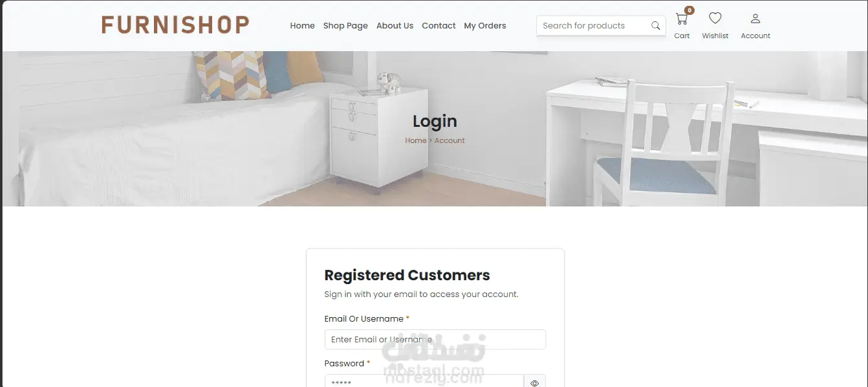Focus the Password input field
This screenshot has height=387, width=868.
coord(424,382)
